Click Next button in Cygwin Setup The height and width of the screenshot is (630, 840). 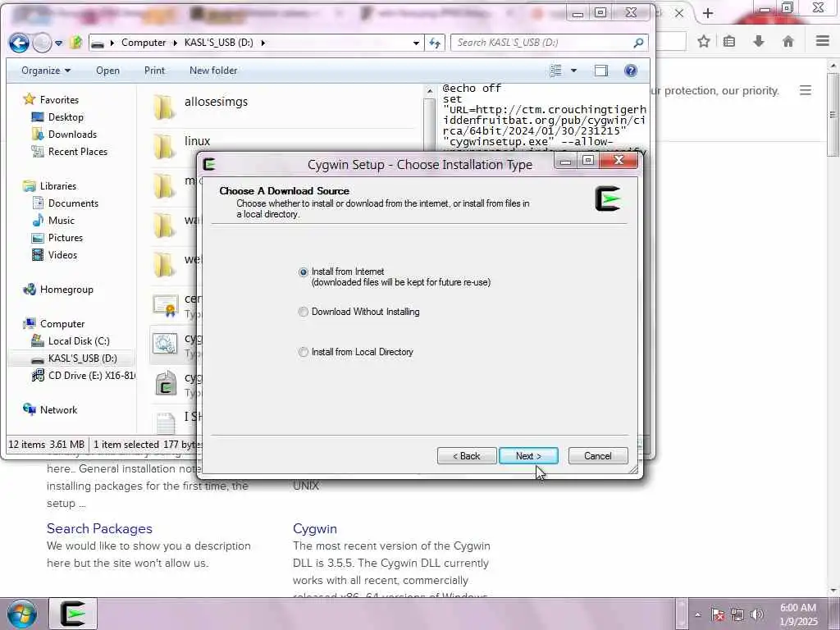[x=528, y=456]
